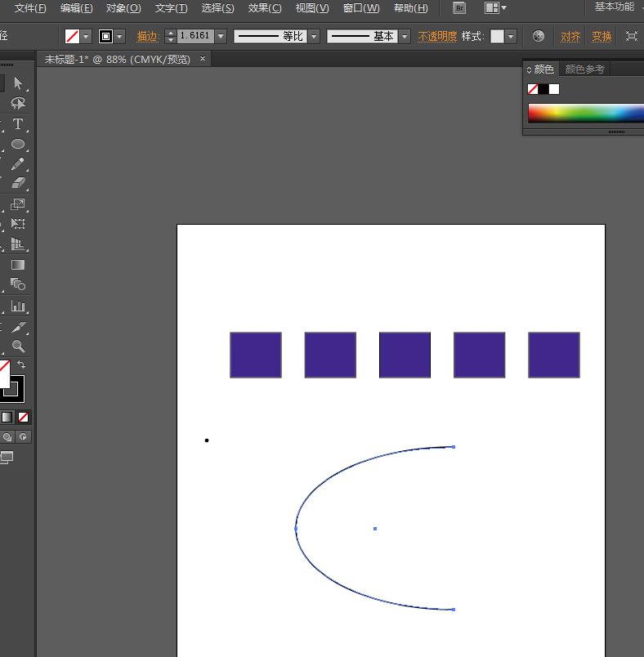Open the 文件(F) menu
The image size is (644, 657).
tap(30, 8)
